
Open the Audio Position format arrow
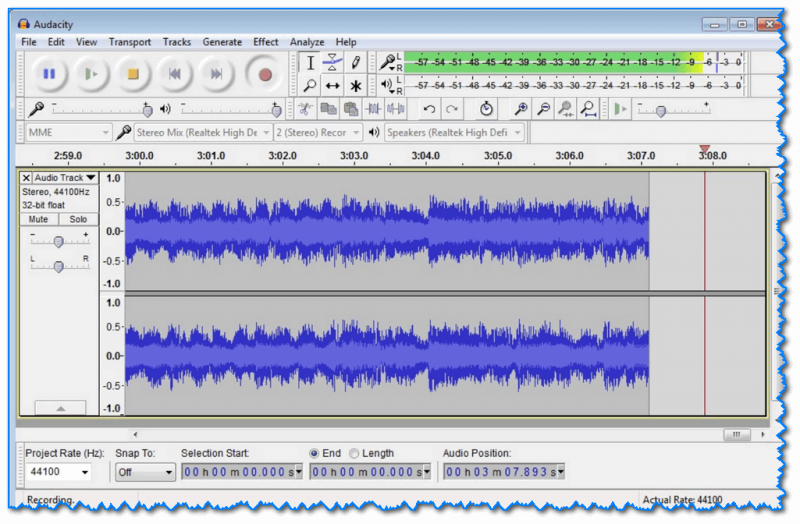pyautogui.click(x=561, y=472)
